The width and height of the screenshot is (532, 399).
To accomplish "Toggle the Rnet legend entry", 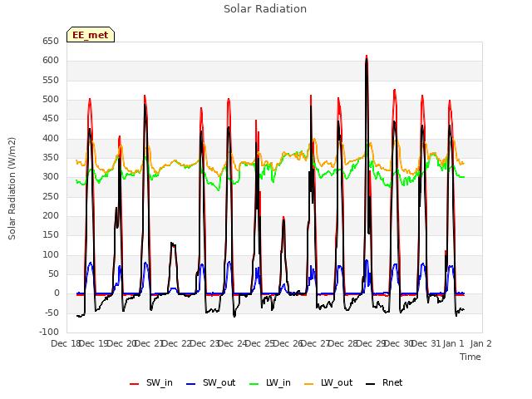I will point(384,382).
